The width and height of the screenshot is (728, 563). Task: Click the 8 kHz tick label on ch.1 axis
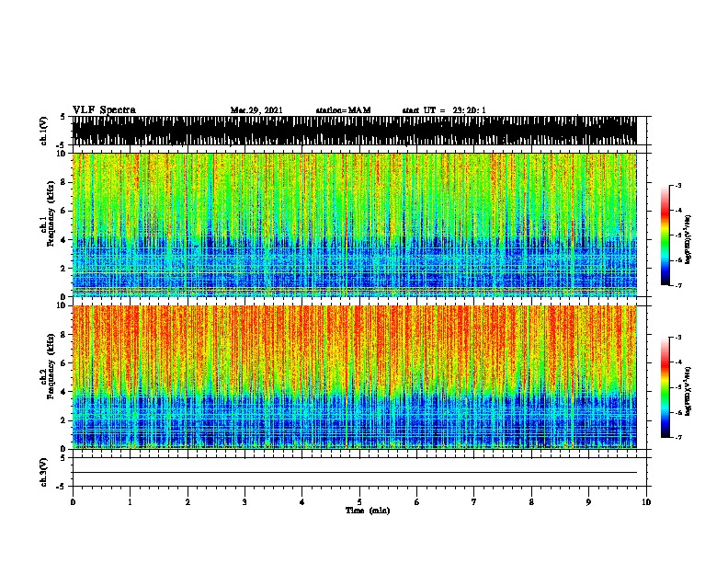click(63, 182)
